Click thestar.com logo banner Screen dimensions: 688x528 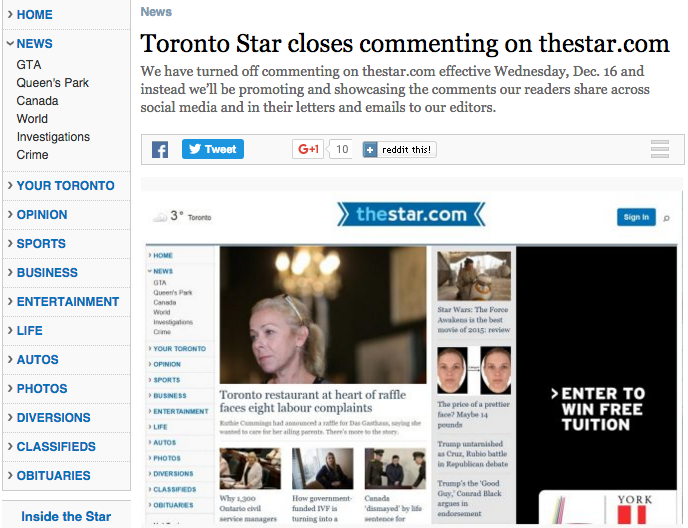point(411,214)
